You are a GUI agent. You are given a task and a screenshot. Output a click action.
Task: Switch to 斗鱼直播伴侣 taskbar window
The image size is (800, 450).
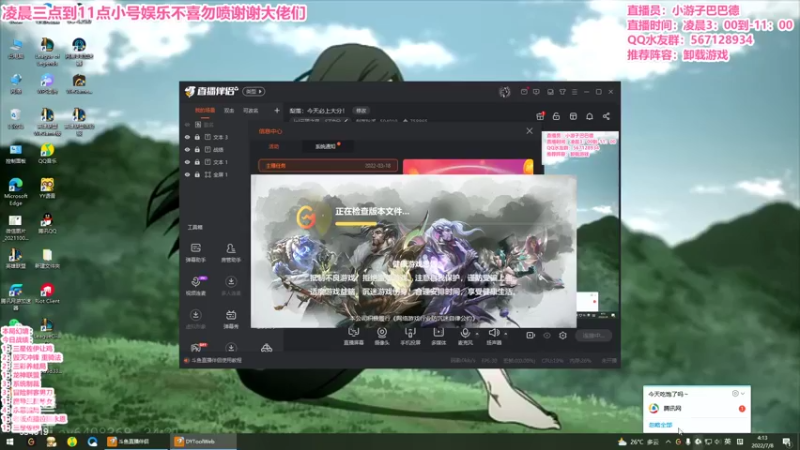point(134,442)
